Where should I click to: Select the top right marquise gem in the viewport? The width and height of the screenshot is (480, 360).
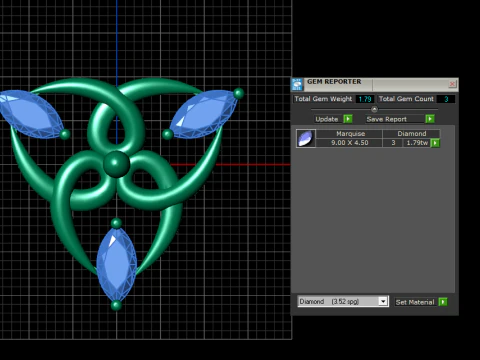click(203, 113)
